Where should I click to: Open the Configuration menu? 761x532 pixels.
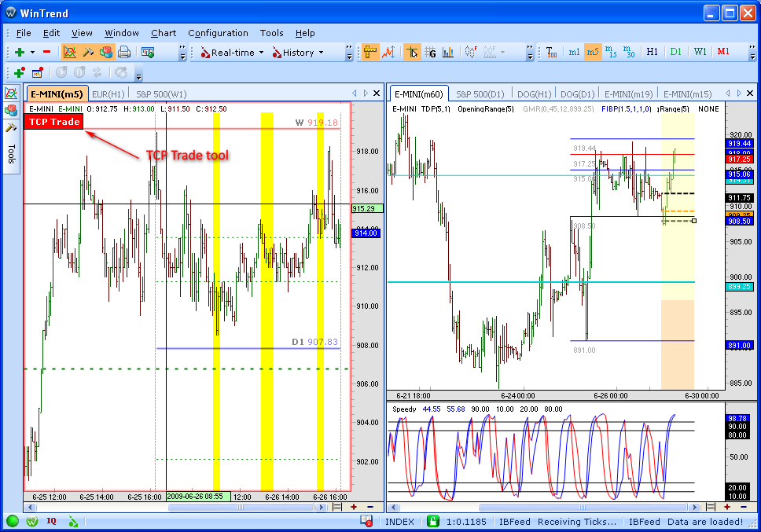pyautogui.click(x=218, y=33)
